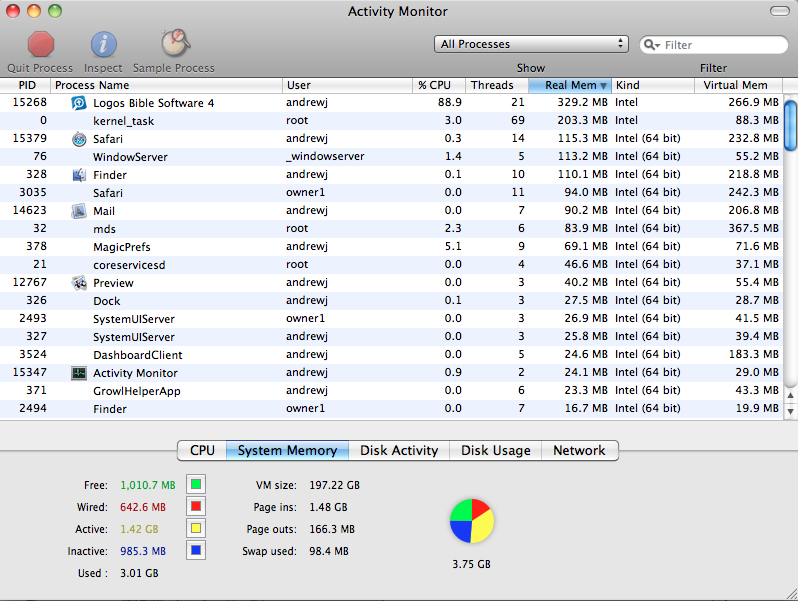Click the Safari compass icon for andrewj
The image size is (798, 601).
click(79, 139)
